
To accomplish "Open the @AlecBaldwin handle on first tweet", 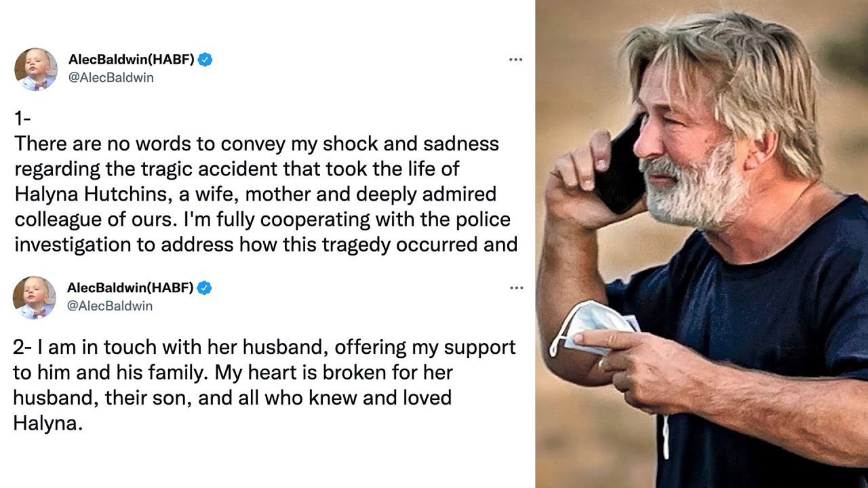I will (x=111, y=78).
